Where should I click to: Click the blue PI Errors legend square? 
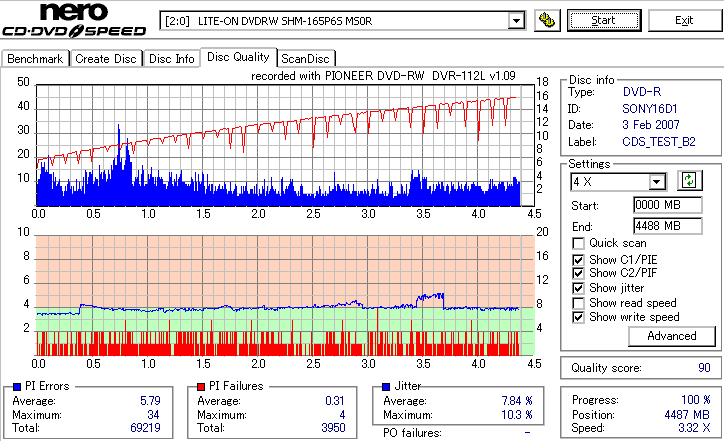(x=17, y=387)
